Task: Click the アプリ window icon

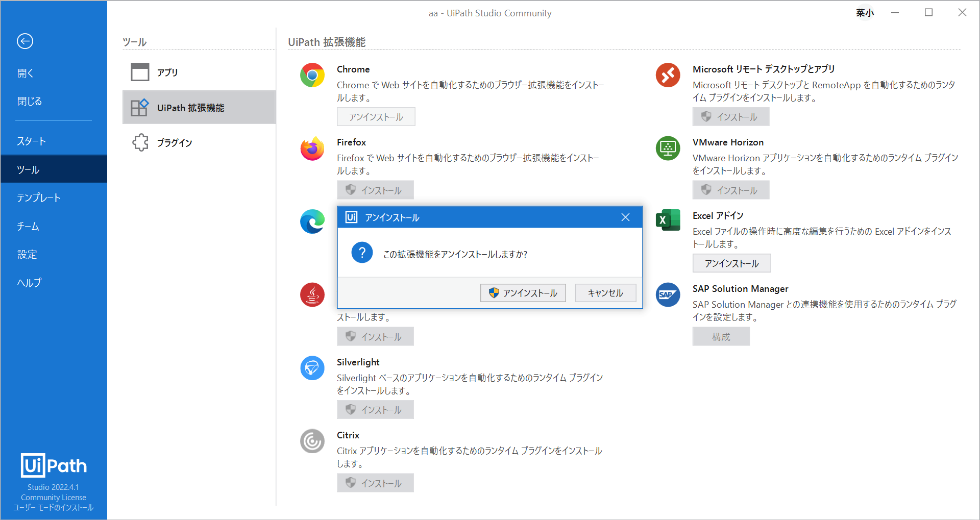Action: click(x=140, y=72)
